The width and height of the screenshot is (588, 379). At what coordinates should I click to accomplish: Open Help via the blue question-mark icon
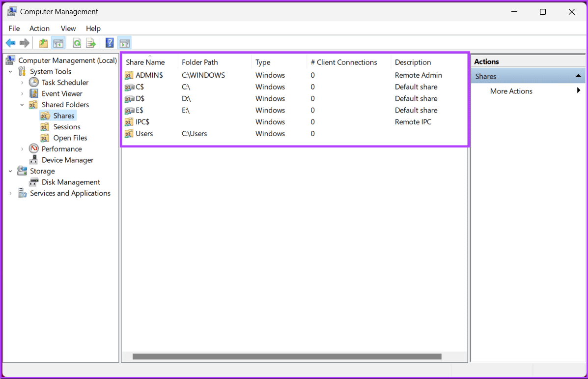(110, 43)
